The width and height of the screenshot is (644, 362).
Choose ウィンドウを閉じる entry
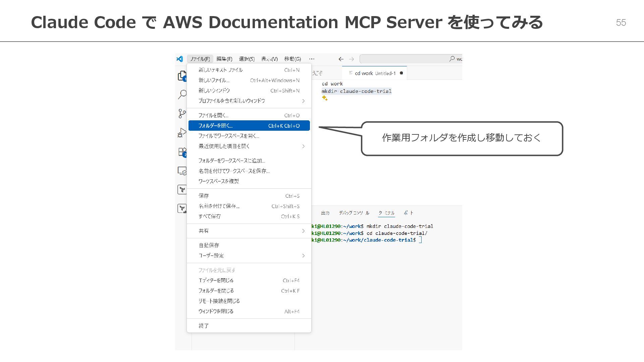click(249, 311)
